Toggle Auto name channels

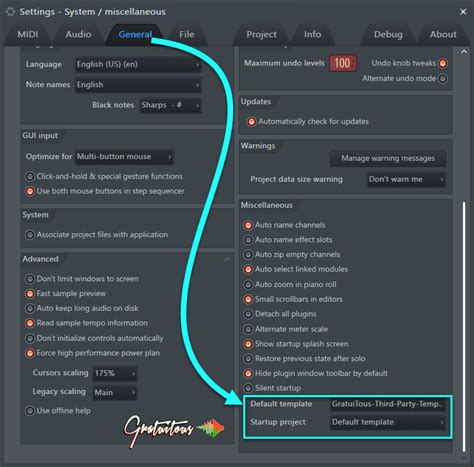point(248,225)
